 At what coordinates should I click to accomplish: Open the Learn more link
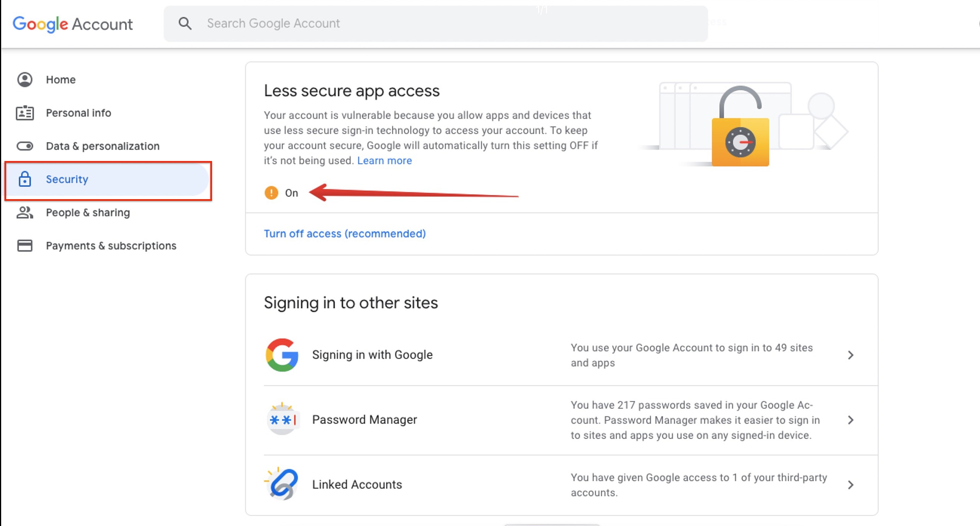pyautogui.click(x=384, y=161)
